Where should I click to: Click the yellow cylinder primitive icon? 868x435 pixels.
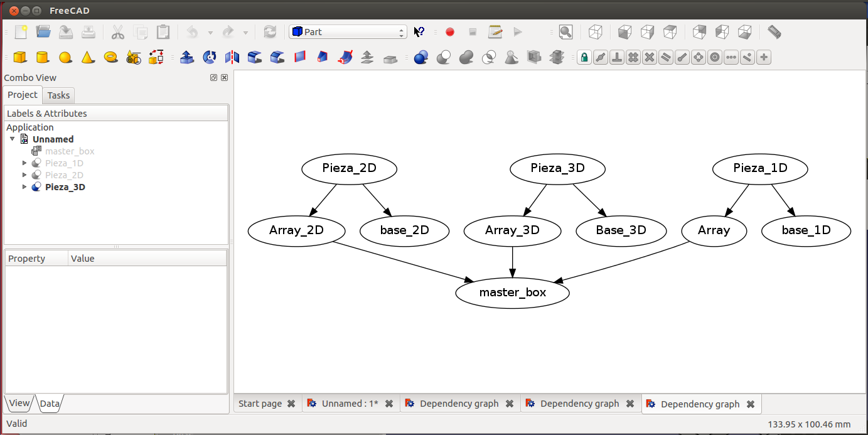(x=42, y=58)
